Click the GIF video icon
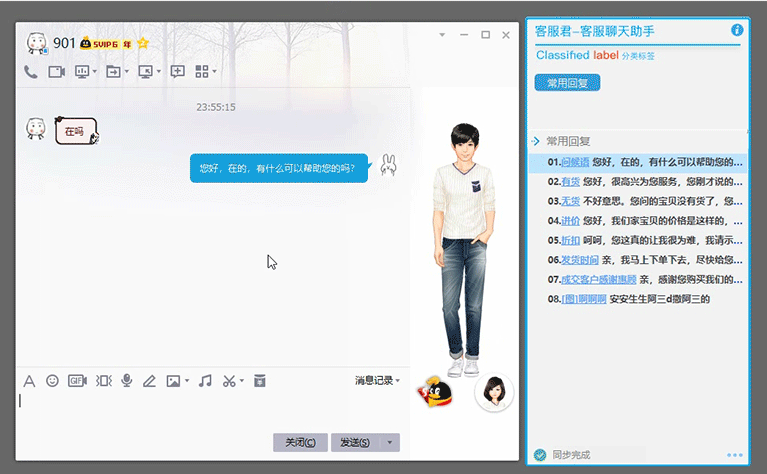 77,381
